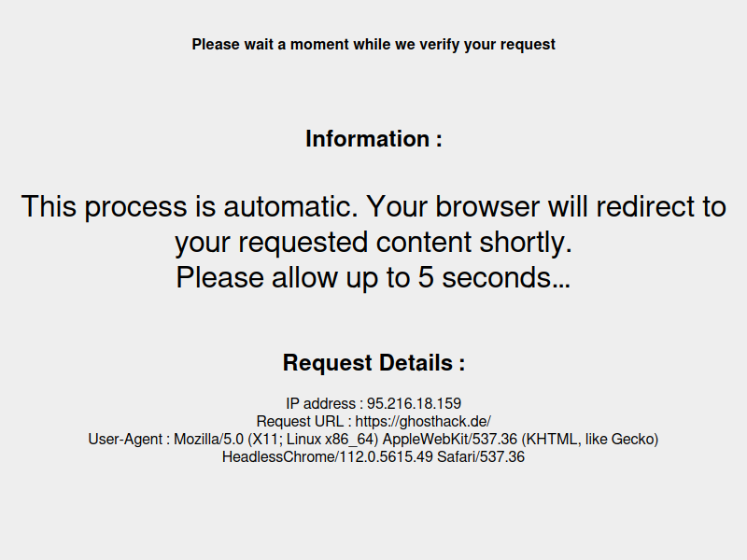Click 'verify your request' in top heading
747x560 pixels.
pyautogui.click(x=487, y=44)
